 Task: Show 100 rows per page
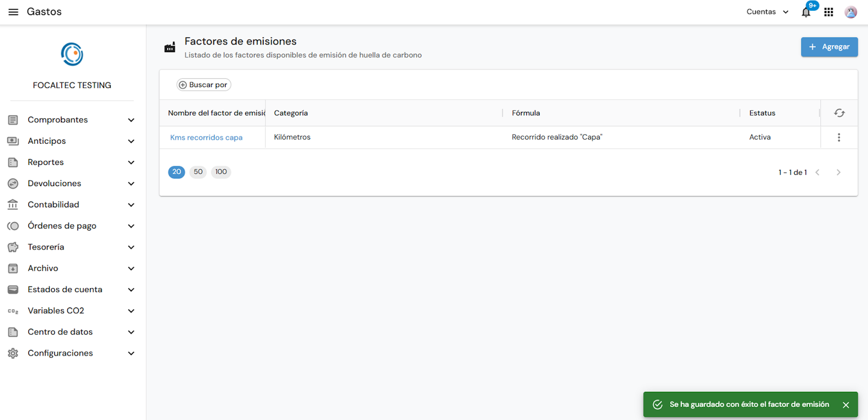(221, 172)
